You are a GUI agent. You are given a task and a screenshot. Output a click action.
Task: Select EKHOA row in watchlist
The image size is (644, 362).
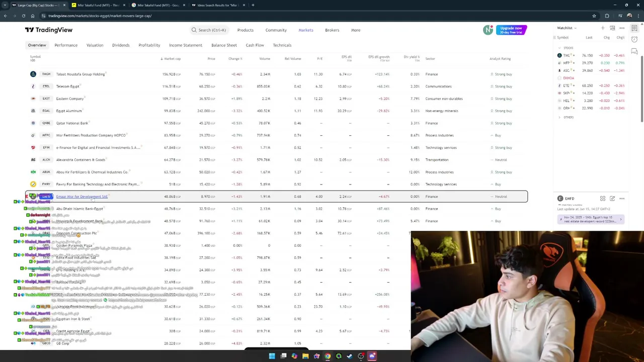(591, 78)
